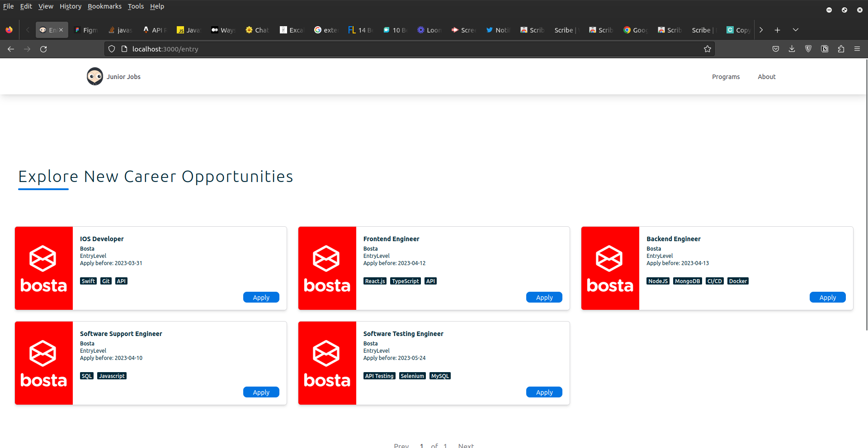The height and width of the screenshot is (448, 868).
Task: Go forward one page in browser history
Action: tap(27, 49)
